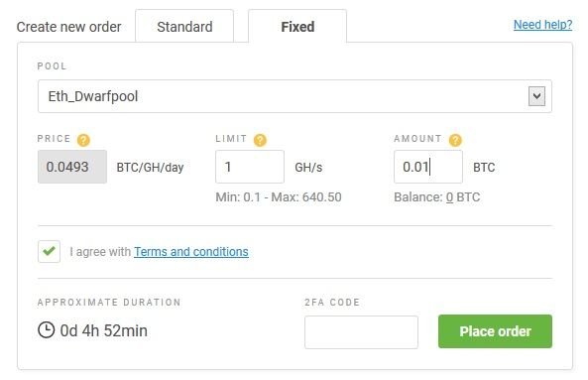The width and height of the screenshot is (588, 380).
Task: Click the 0d 4h 52min duration text
Action: (103, 330)
